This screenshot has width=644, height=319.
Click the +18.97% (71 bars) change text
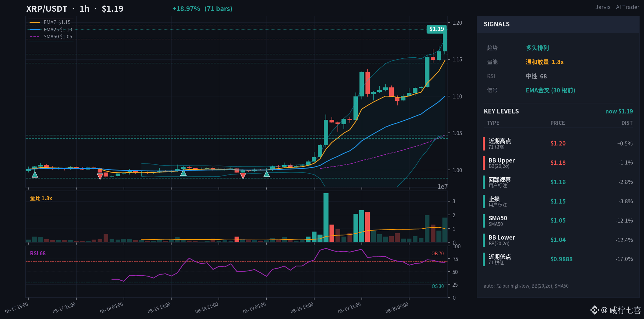click(202, 9)
